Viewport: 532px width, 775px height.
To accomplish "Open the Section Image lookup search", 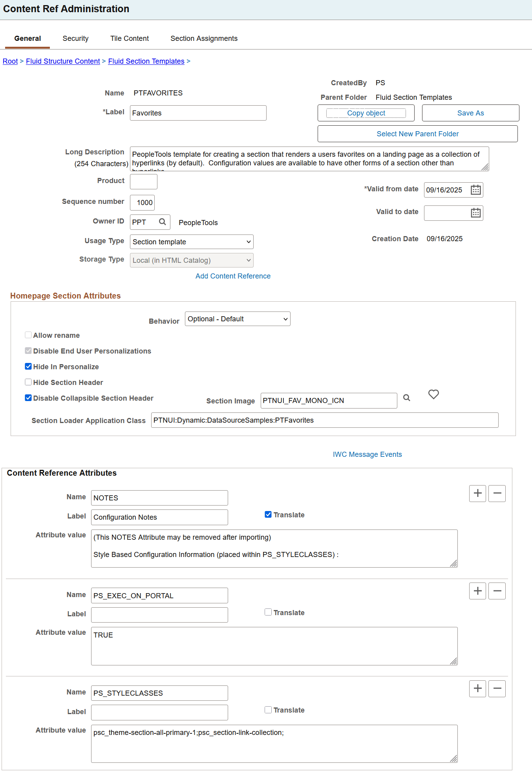I will click(x=406, y=398).
